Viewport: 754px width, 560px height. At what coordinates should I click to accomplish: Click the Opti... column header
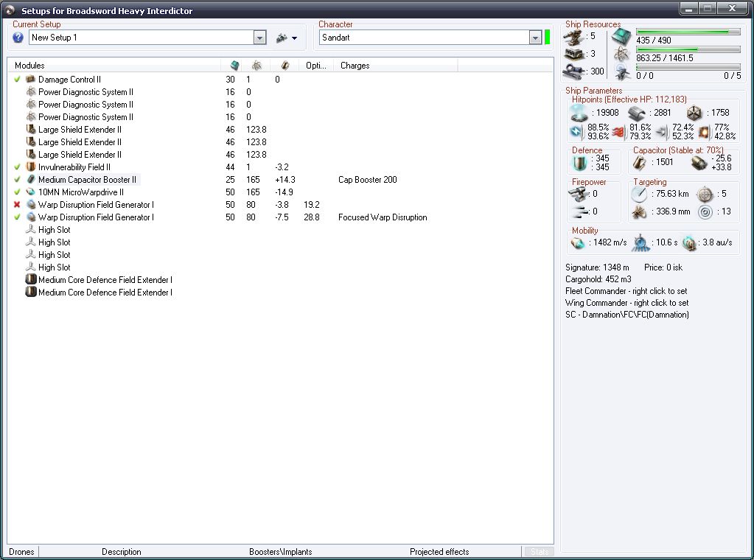[316, 66]
